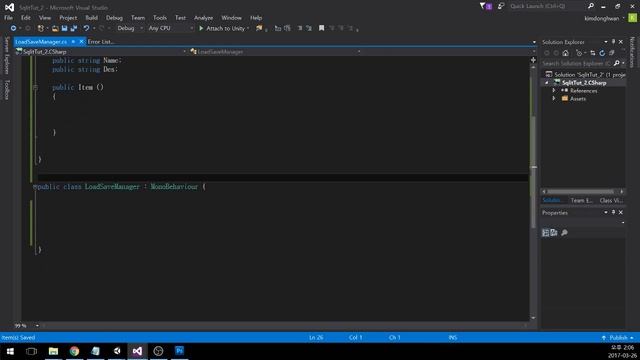Toggle the bookmark icon in the toolbar

click(322, 28)
